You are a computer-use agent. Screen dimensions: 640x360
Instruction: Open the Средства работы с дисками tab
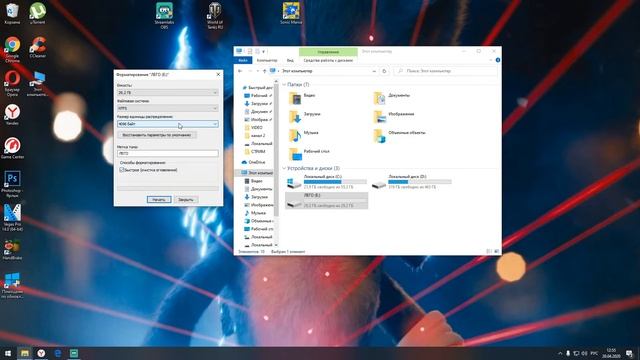[328, 60]
